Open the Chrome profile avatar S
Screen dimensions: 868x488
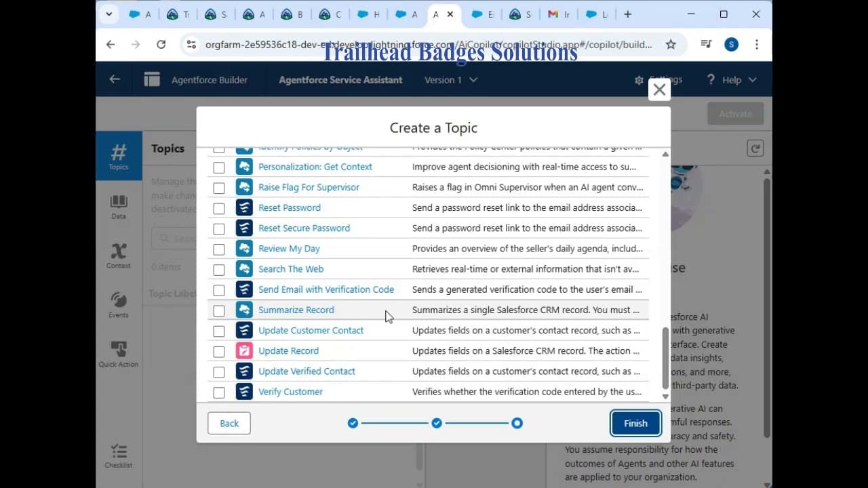[x=731, y=45]
